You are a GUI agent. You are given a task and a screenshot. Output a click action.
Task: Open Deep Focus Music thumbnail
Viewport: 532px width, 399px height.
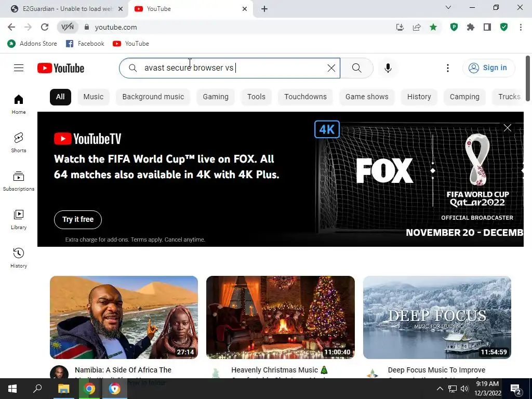tap(437, 317)
